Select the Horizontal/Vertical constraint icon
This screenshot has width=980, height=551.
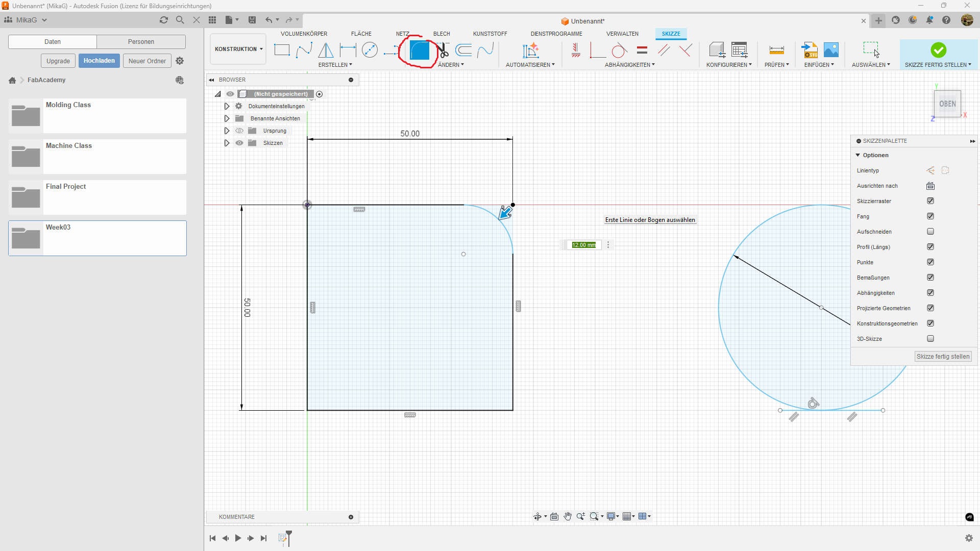(576, 50)
